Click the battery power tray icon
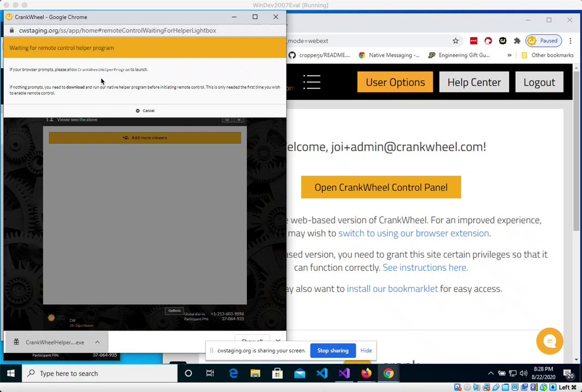Image resolution: width=582 pixels, height=392 pixels. pos(501,373)
